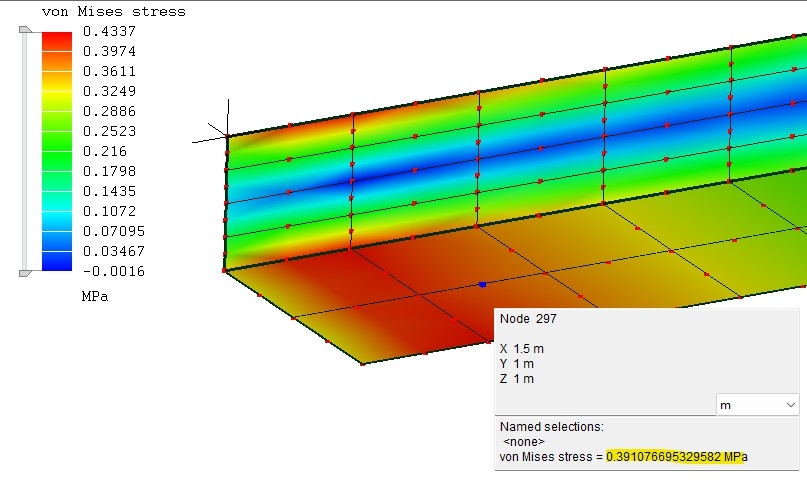Click the highlighted von Mises stress value
The width and height of the screenshot is (807, 487).
[x=676, y=457]
